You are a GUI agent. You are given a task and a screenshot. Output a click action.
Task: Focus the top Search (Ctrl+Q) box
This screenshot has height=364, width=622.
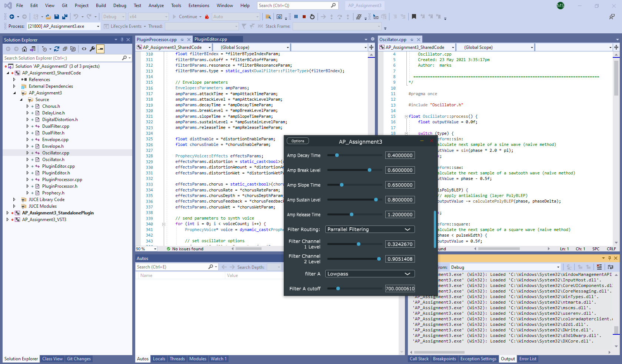(297, 6)
